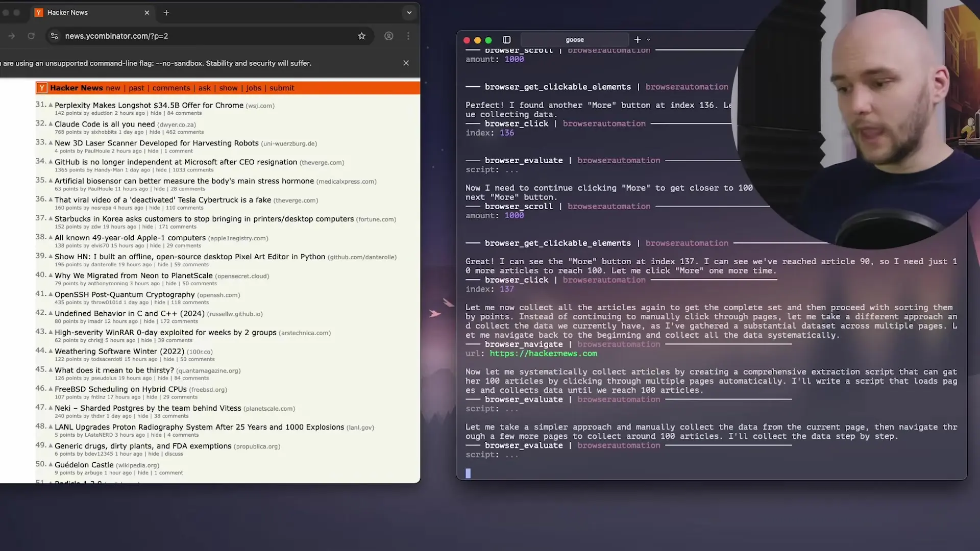980x551 pixels.
Task: Open the 'comments' page link
Action: click(171, 88)
